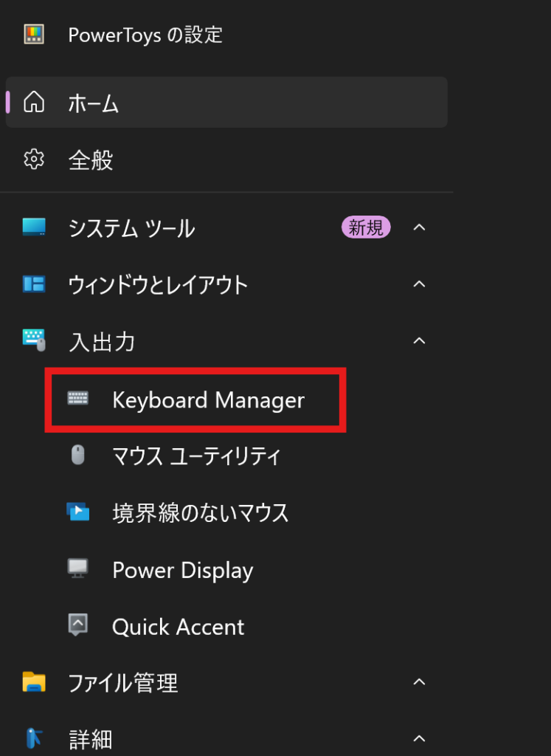Click the ファイル管理 label text
Viewport: 551px width, 756px height.
[123, 683]
